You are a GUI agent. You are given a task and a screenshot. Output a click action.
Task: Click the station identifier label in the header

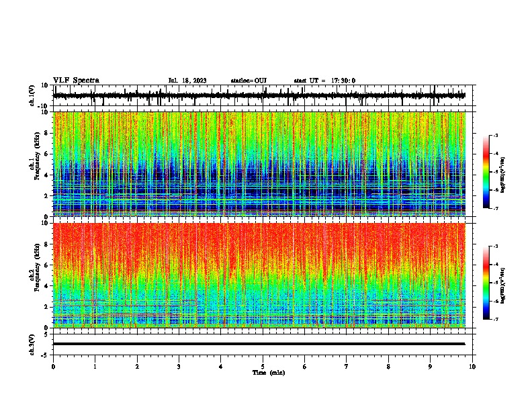[x=249, y=81]
